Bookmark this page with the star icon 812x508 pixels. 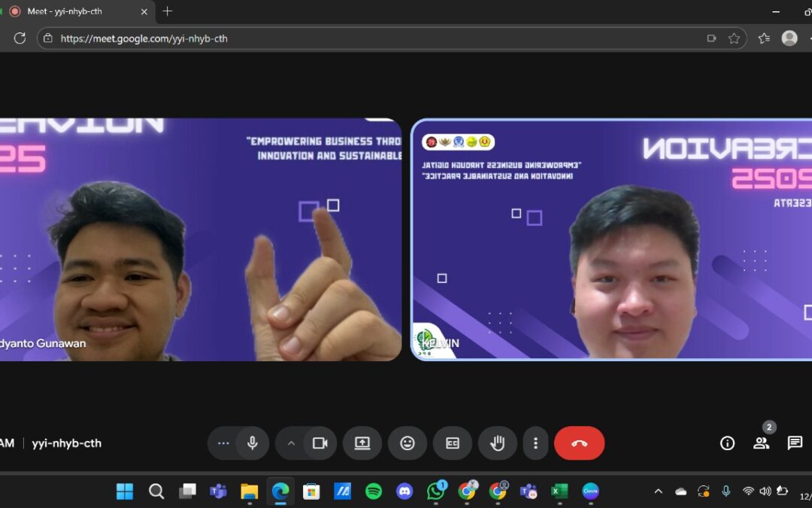pyautogui.click(x=735, y=38)
